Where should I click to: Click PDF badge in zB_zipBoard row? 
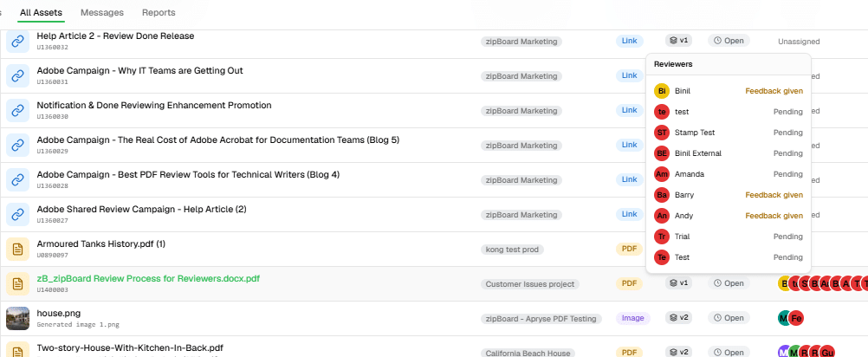[x=630, y=282]
